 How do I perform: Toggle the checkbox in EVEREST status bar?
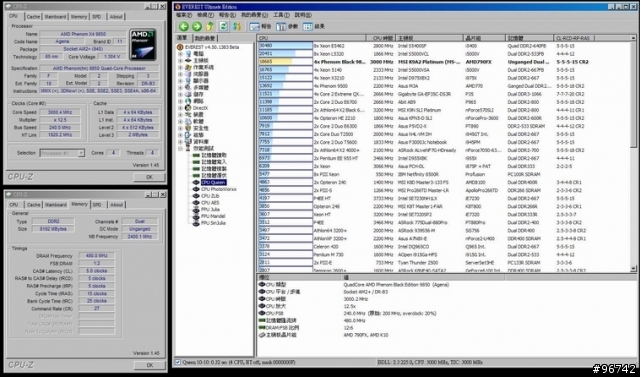click(x=178, y=362)
